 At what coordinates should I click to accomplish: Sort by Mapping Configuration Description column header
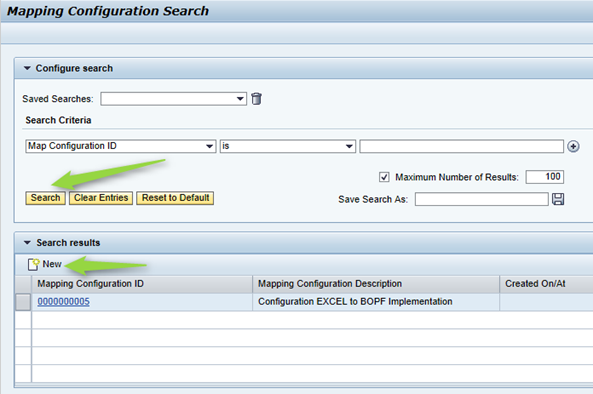[376, 284]
